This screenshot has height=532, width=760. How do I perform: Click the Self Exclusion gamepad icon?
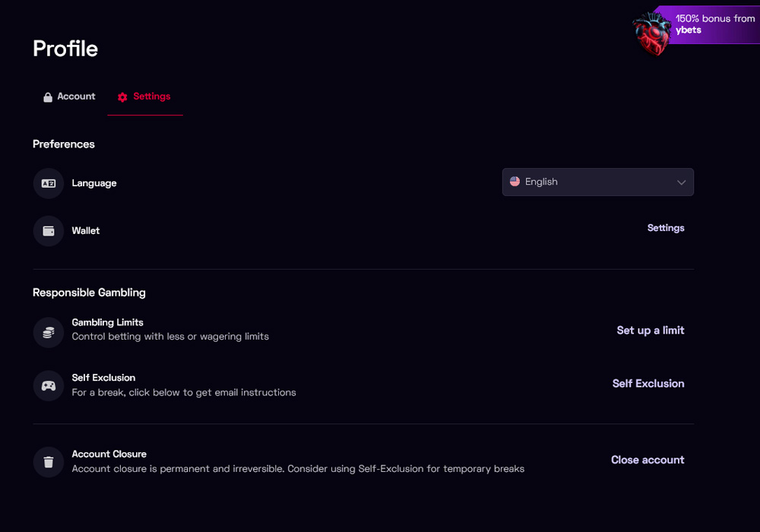pyautogui.click(x=49, y=385)
